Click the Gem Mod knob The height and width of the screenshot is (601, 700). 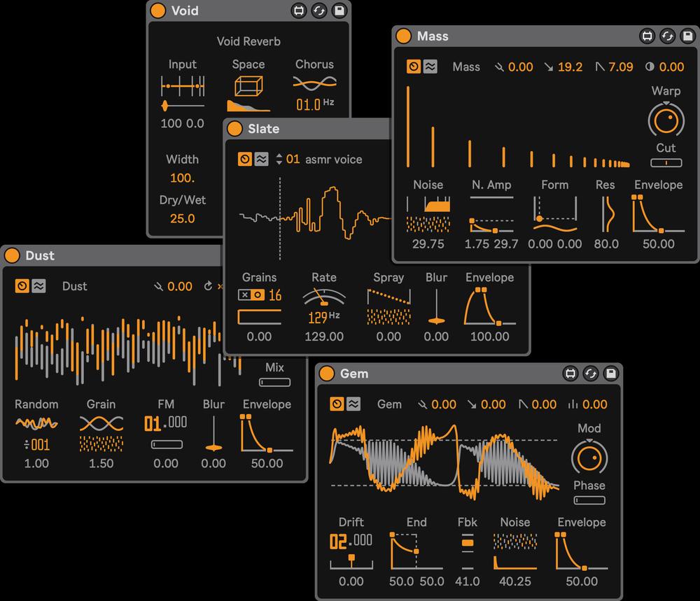[x=589, y=458]
